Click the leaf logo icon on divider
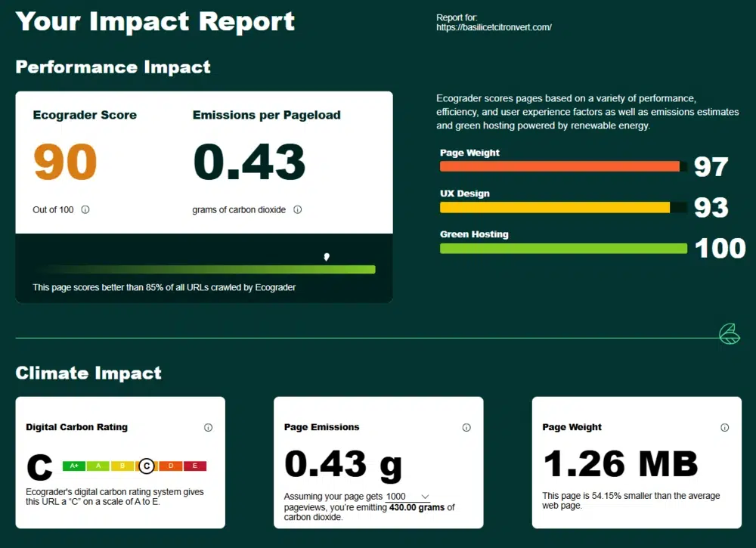The width and height of the screenshot is (756, 548). tap(730, 334)
